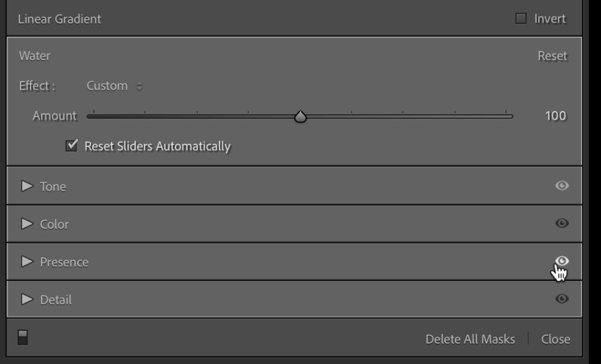Expand the Tone section triangle
This screenshot has width=601, height=364.
27,186
